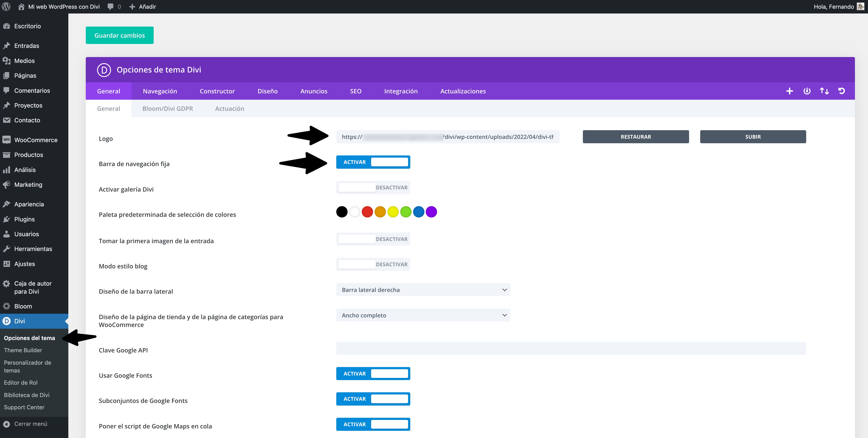
Task: Click the reset-to-defaults arrow icon
Action: coord(841,91)
